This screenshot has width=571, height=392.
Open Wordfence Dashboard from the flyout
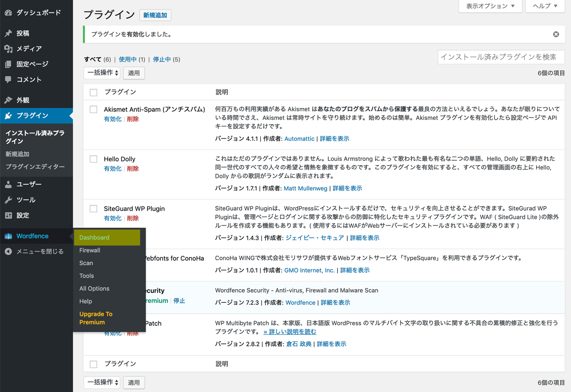[x=107, y=237]
